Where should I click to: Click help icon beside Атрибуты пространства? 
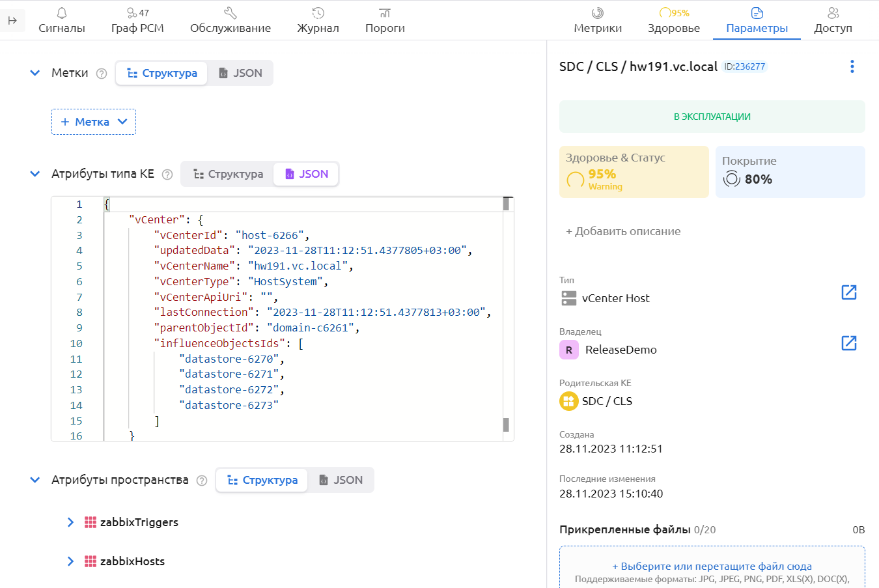point(202,481)
